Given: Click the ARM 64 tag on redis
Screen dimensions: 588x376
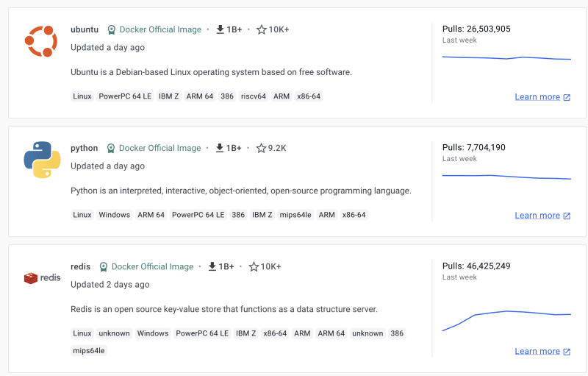Looking at the screenshot, I should [x=331, y=333].
